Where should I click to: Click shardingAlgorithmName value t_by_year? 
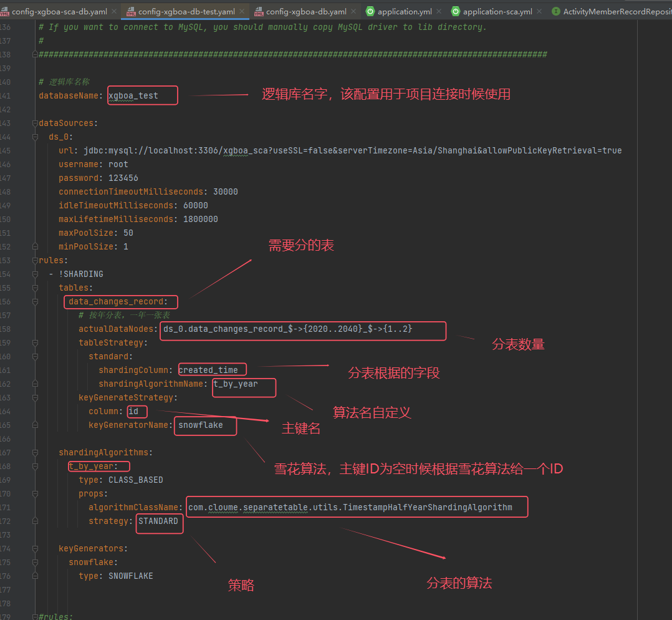tap(236, 384)
